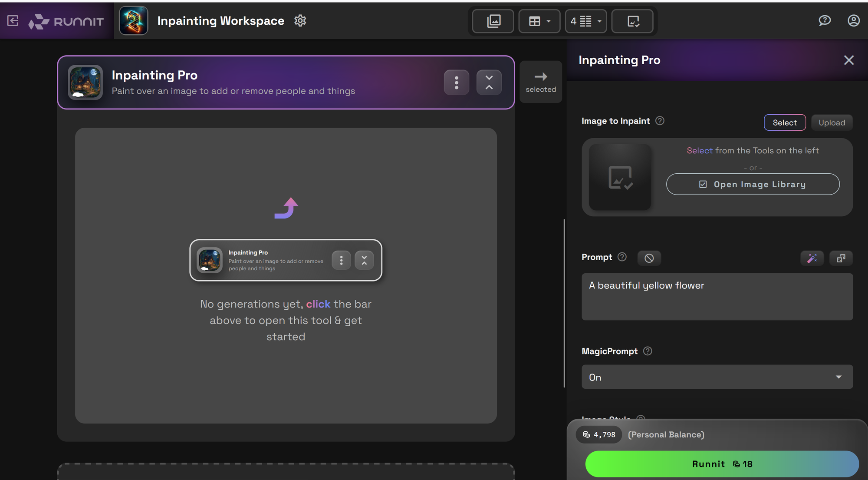
Task: Click the clear prompt circle-slash icon
Action: (649, 258)
